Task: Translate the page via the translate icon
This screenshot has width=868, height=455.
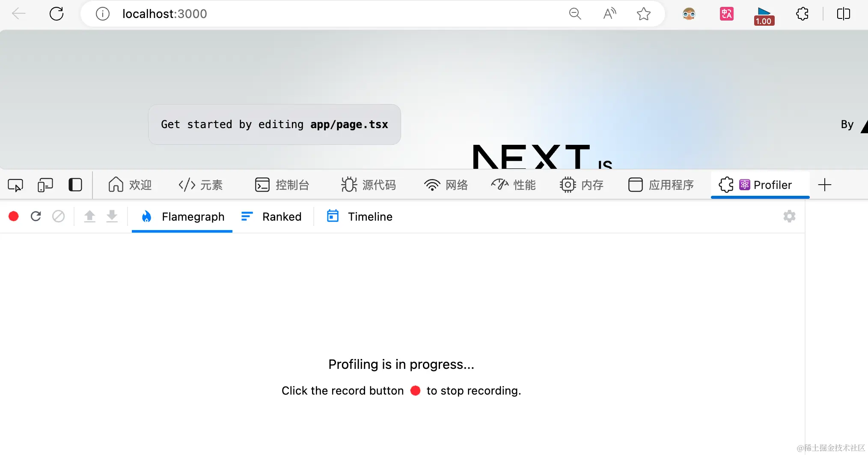Action: (726, 14)
